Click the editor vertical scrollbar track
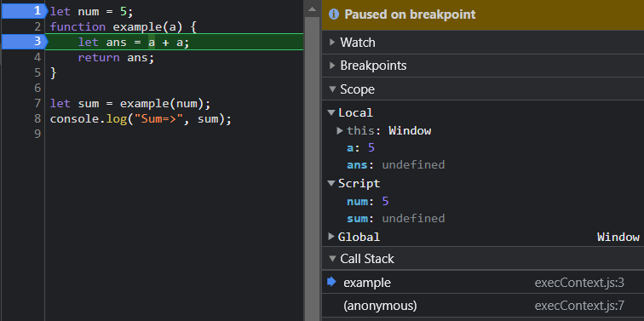Image resolution: width=644 pixels, height=321 pixels. [x=312, y=169]
